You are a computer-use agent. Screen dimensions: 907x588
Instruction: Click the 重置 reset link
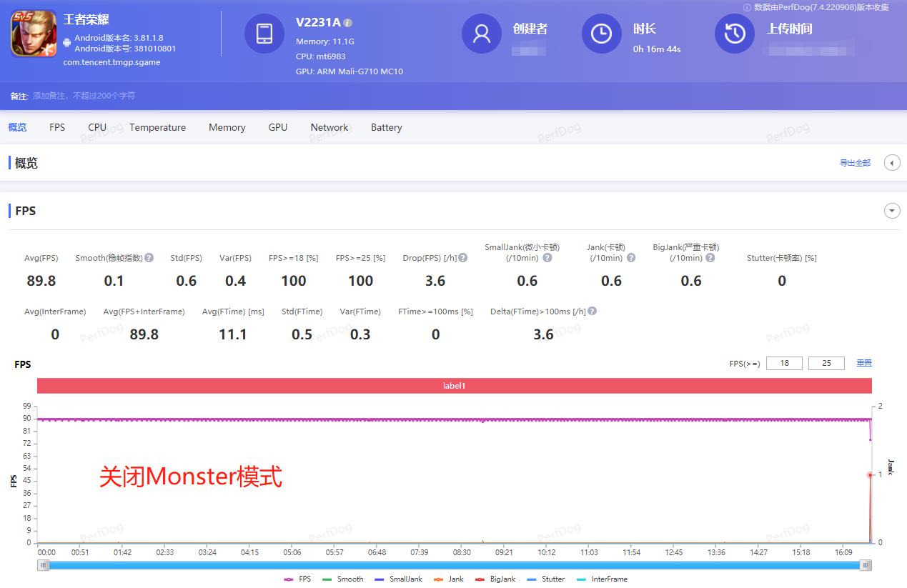(x=863, y=363)
